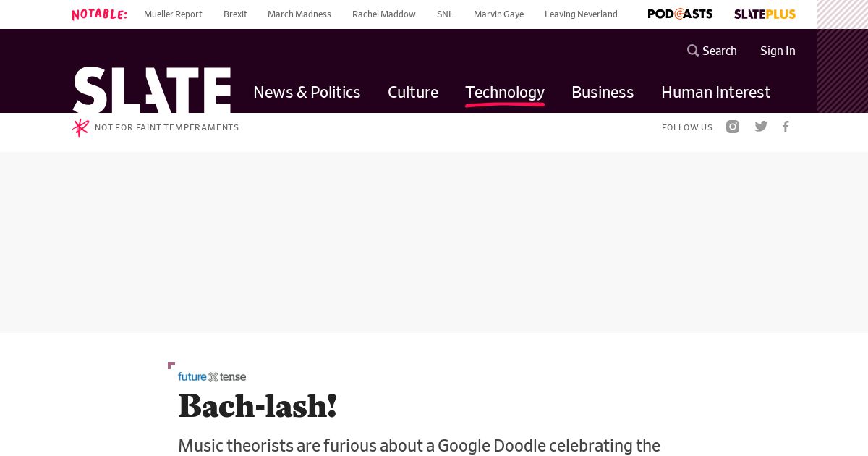Go to Business section
Screen dimensions: 868x456
click(x=603, y=92)
